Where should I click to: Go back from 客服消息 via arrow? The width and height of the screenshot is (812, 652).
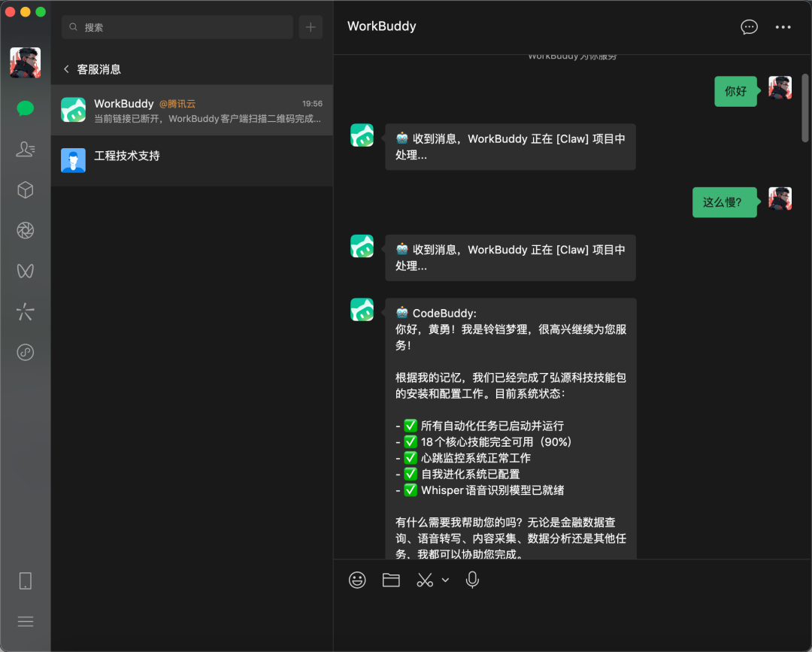(66, 69)
